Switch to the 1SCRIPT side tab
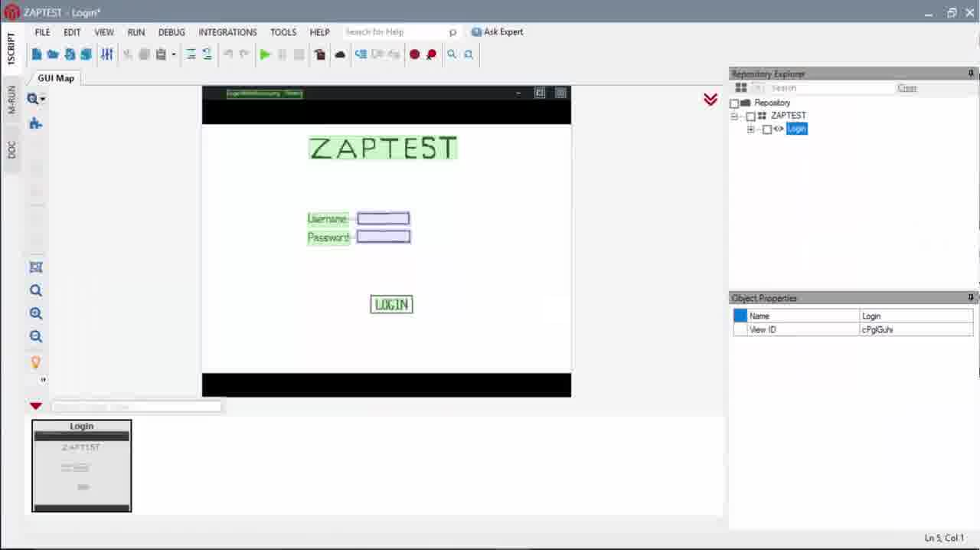 11,49
